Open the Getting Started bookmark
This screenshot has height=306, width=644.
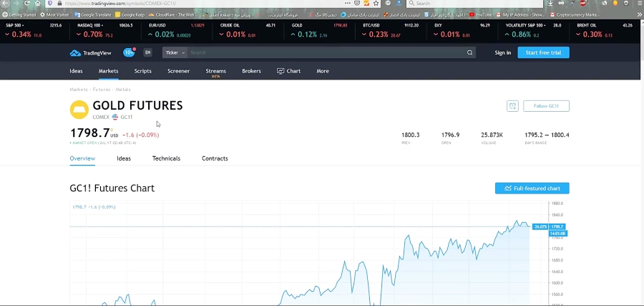pos(19,15)
